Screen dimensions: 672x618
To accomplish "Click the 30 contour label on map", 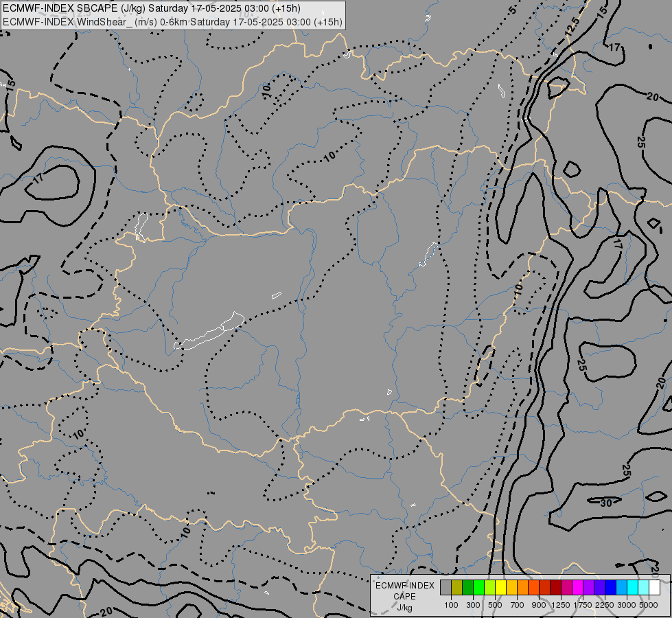I will [x=605, y=503].
